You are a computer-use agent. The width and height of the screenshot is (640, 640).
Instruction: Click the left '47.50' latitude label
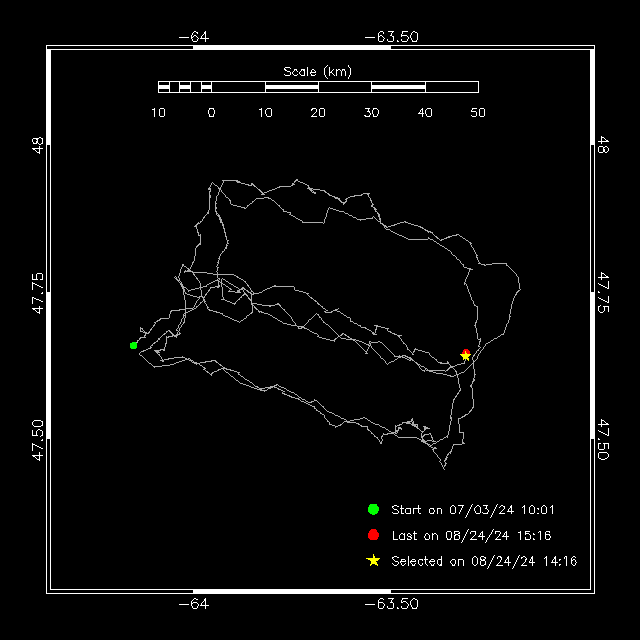pyautogui.click(x=38, y=440)
